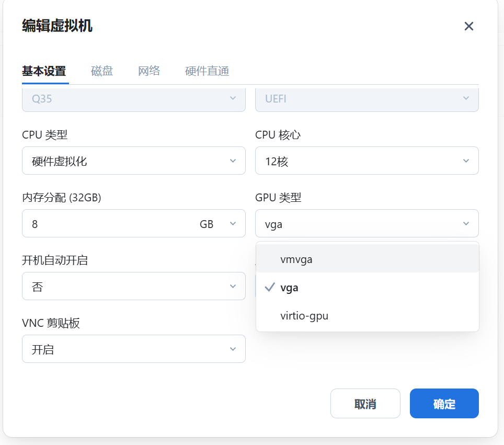Click the chevron arrow in 开机自动开启 field

click(233, 286)
